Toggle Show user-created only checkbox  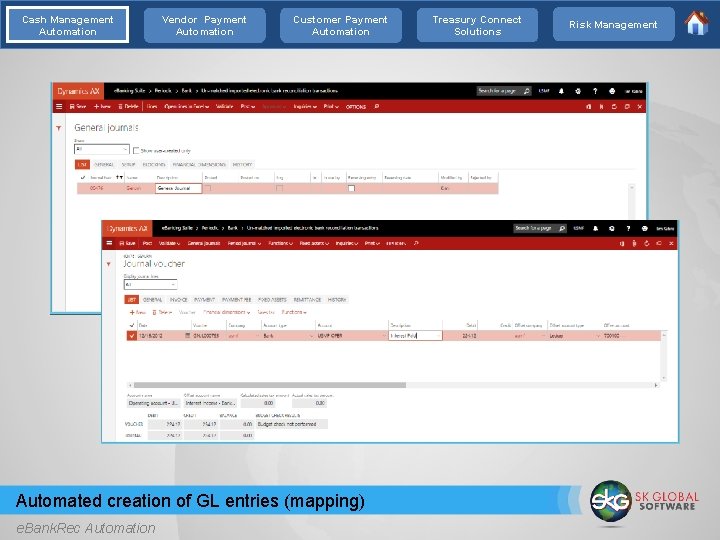tap(136, 151)
